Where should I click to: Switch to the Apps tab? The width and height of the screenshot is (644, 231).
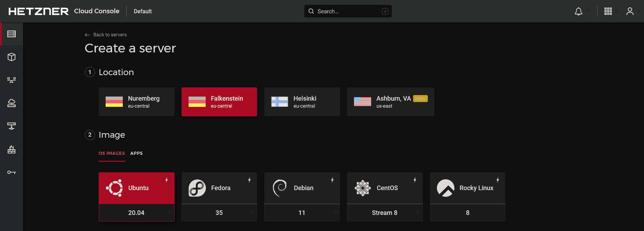[136, 153]
